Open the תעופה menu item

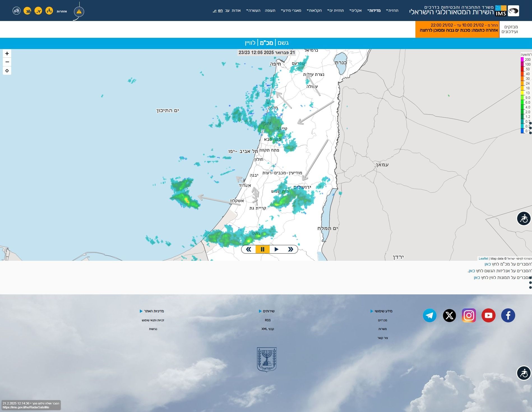coord(270,10)
